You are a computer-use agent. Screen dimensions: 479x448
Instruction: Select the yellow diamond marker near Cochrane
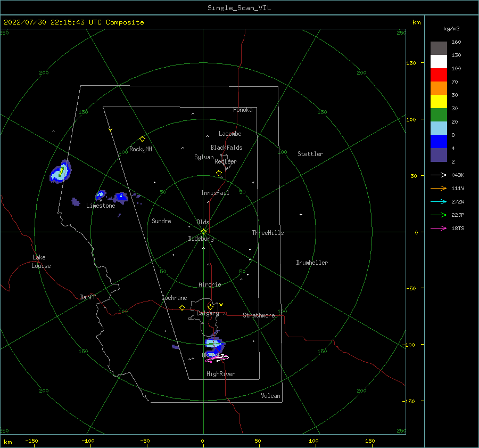tap(182, 307)
